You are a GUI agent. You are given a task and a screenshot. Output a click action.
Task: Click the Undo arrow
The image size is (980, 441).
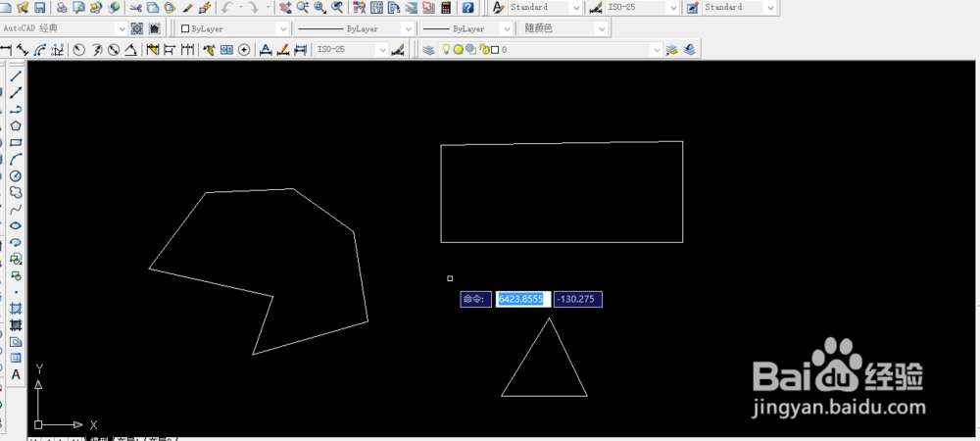tap(226, 8)
